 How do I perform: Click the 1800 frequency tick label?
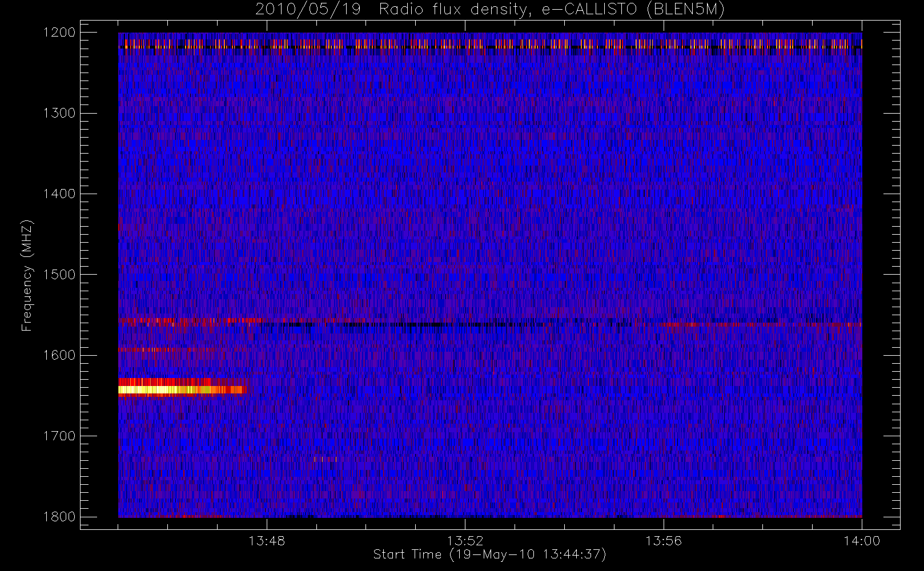pos(59,516)
